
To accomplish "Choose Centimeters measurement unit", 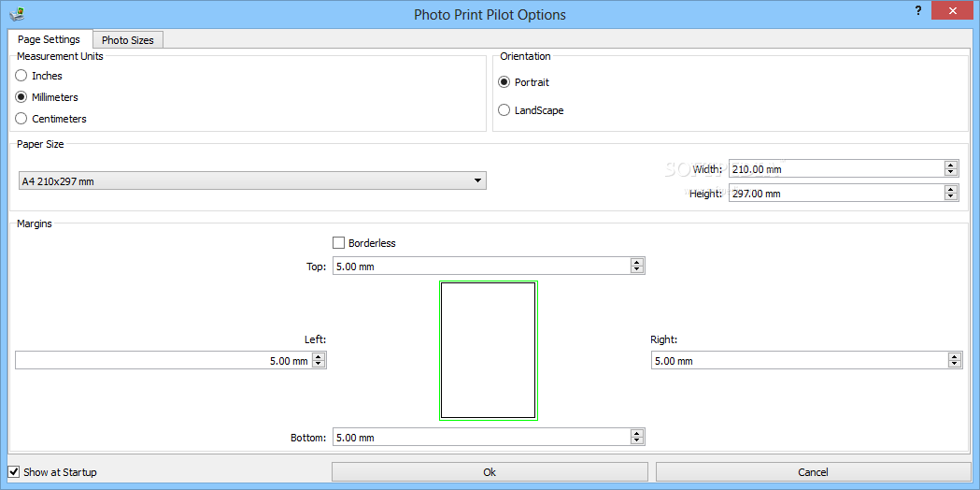I will pos(21,118).
